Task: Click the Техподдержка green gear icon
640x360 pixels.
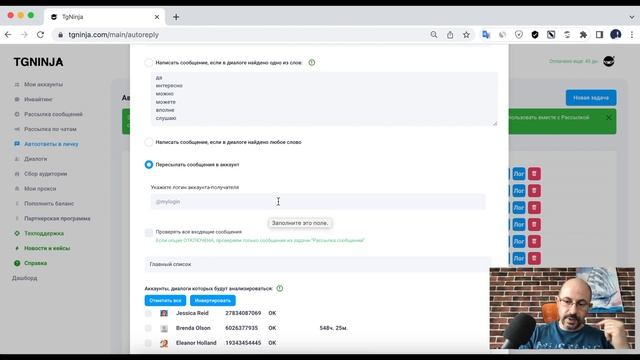Action: click(17, 233)
